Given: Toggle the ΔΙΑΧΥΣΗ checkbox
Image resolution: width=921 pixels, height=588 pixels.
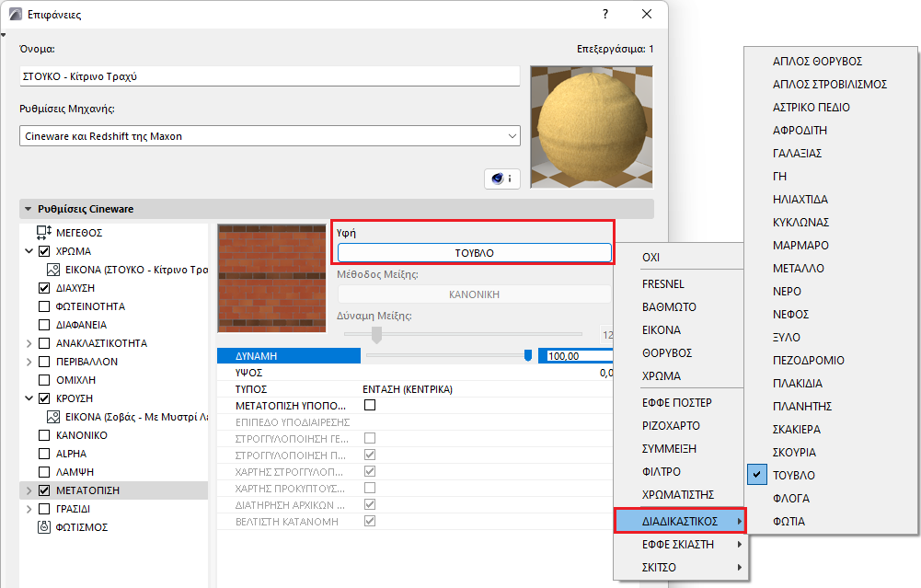Looking at the screenshot, I should tap(44, 288).
